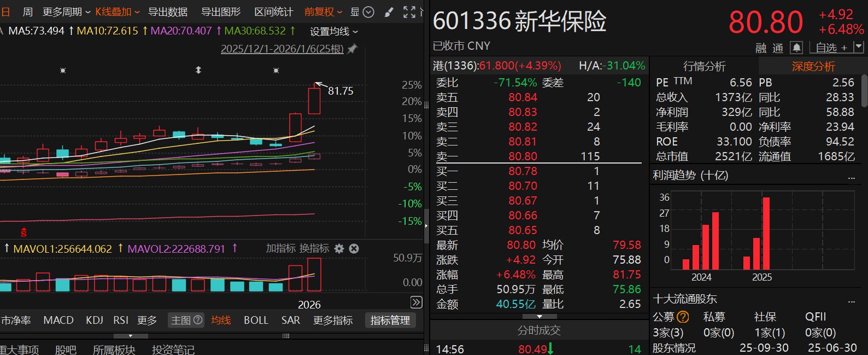This screenshot has height=355, width=868.
Task: Click the price alert bell icon
Action: [796, 48]
